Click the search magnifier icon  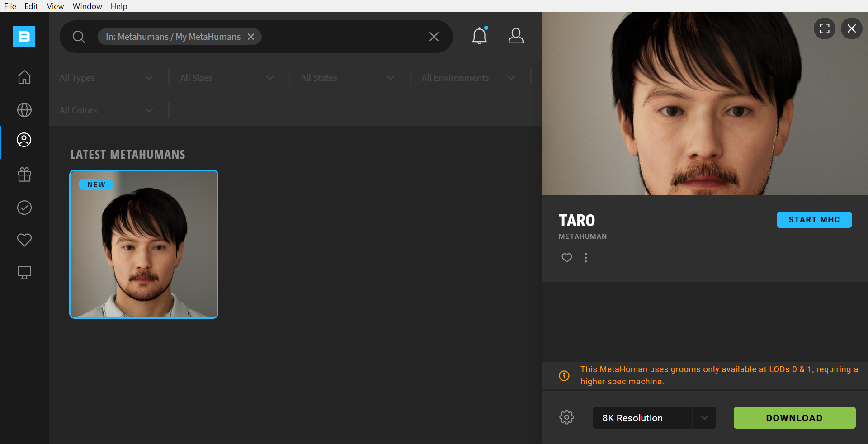tap(79, 37)
